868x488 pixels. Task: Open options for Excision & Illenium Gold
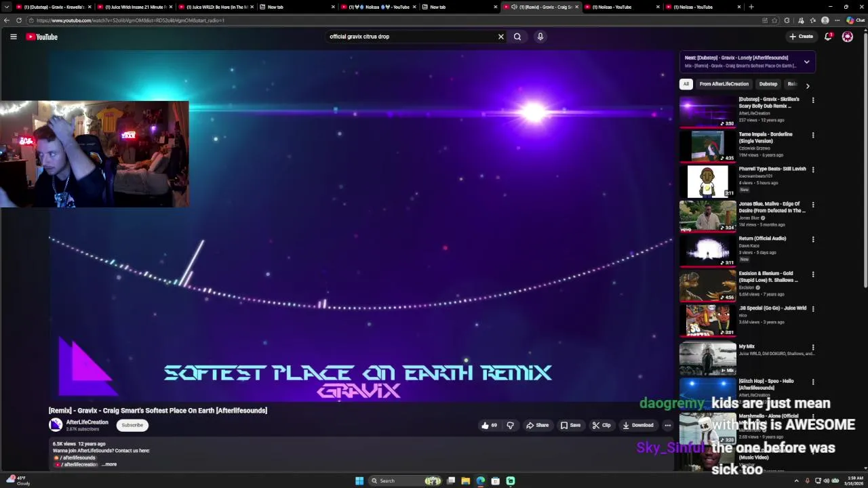pyautogui.click(x=813, y=274)
